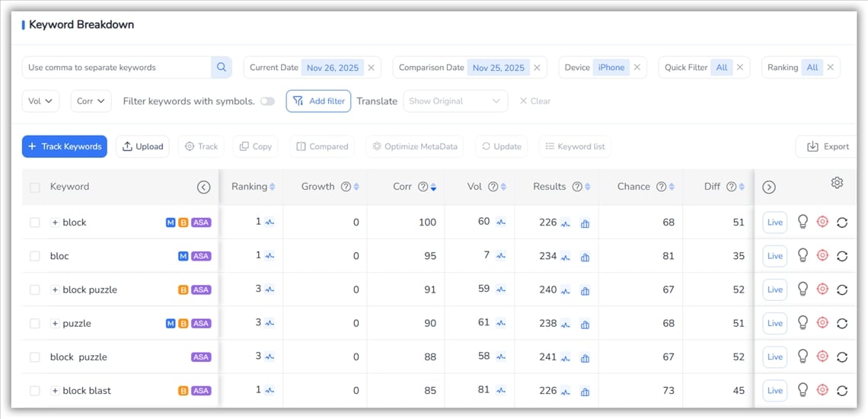Image resolution: width=868 pixels, height=419 pixels.
Task: Open table settings gear icon
Action: pos(837,183)
